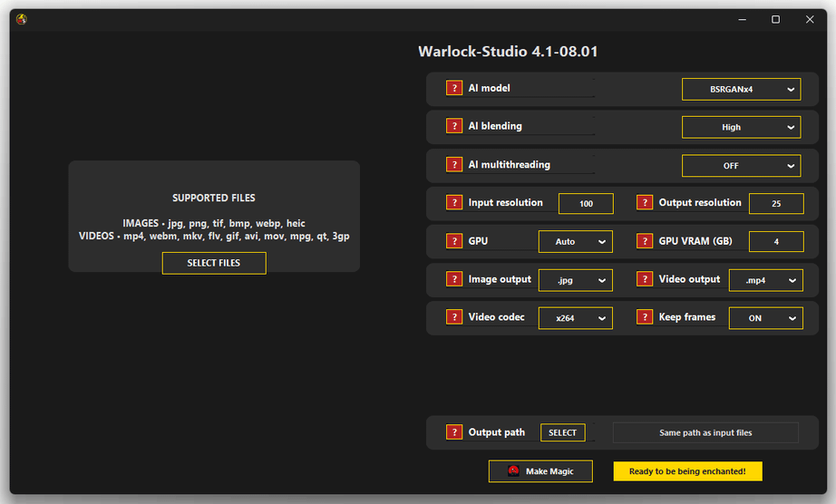
Task: Click the AI multithreading help icon
Action: (x=454, y=165)
